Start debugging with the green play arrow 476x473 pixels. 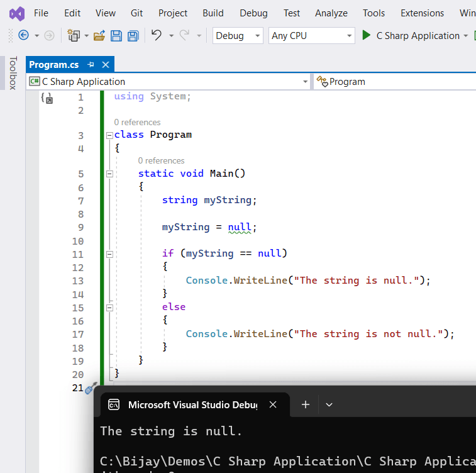pyautogui.click(x=367, y=35)
